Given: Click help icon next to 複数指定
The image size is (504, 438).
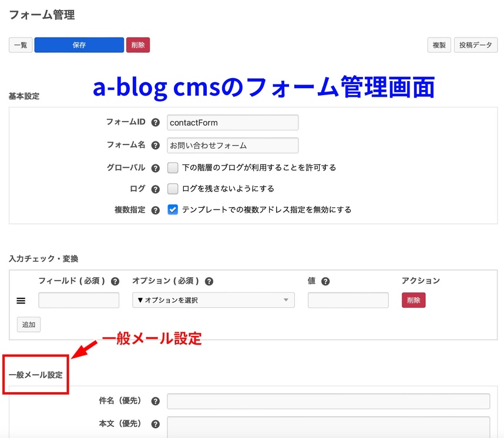Looking at the screenshot, I should point(156,210).
